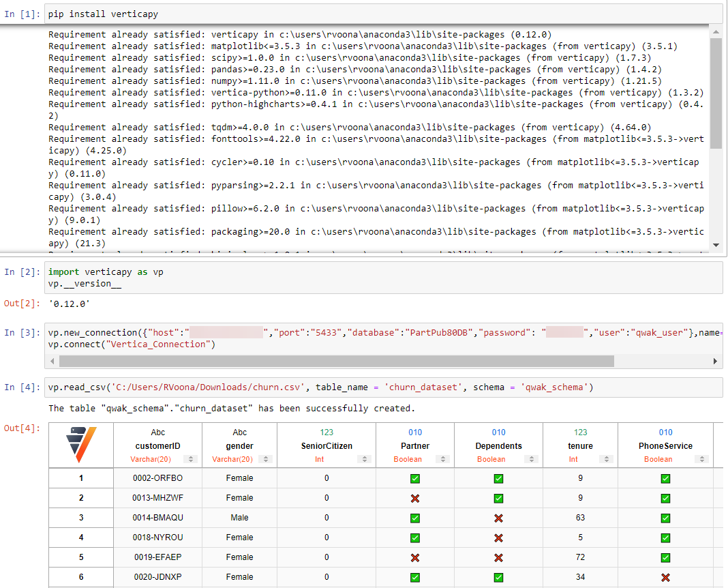Click PhoneService red cross in row 6
Viewport: 728px width, 588px height.
[x=665, y=577]
